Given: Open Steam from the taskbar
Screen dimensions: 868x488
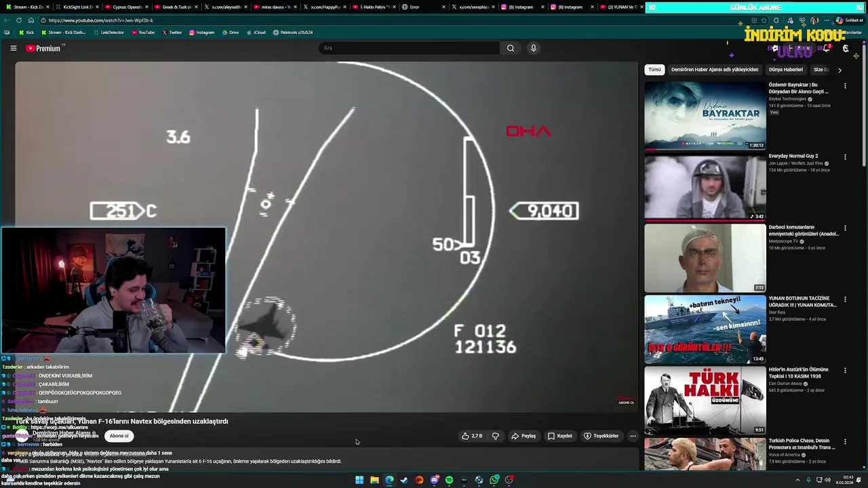Looking at the screenshot, I should coord(404,480).
